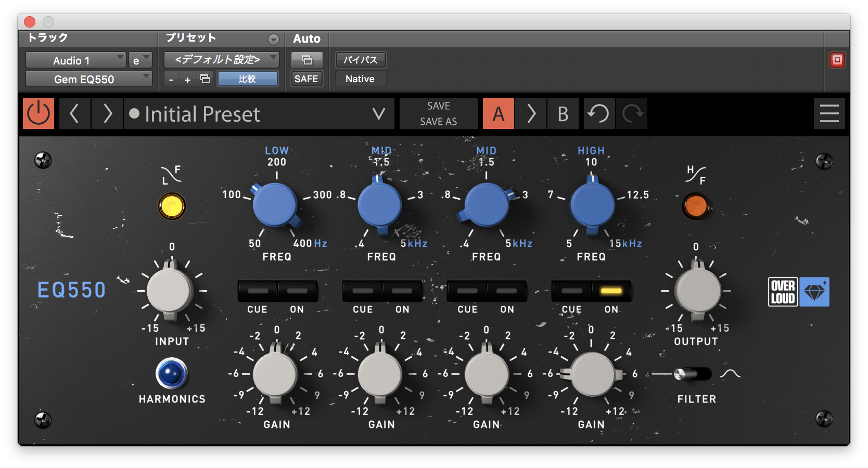Open the デフォルト設定 preset menu

(221, 59)
